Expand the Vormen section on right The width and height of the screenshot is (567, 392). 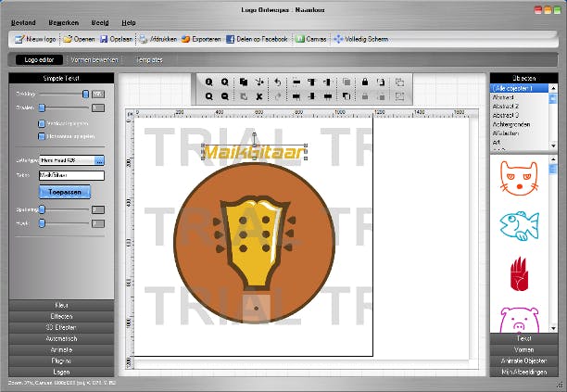(524, 349)
